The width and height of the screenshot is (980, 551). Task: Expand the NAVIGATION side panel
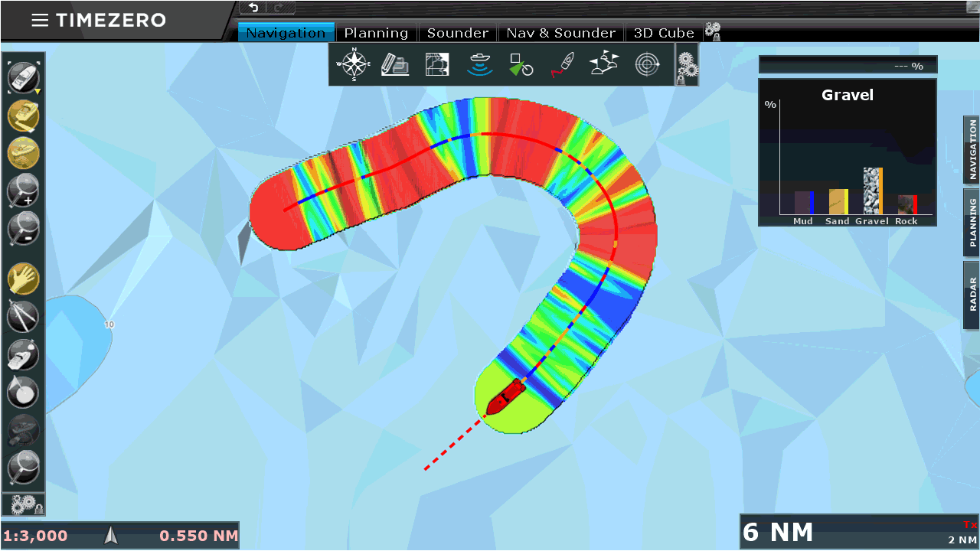click(972, 149)
